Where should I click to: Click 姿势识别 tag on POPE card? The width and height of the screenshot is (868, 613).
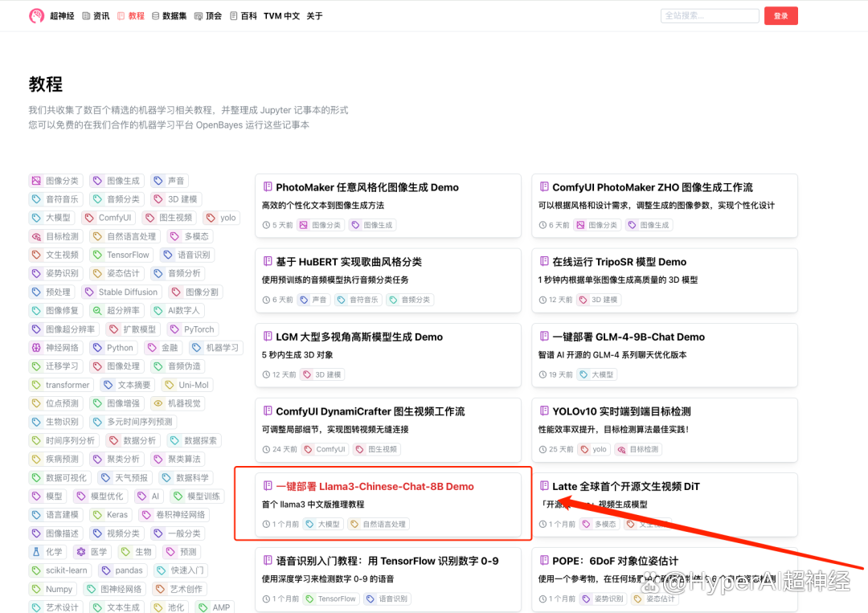click(x=603, y=599)
